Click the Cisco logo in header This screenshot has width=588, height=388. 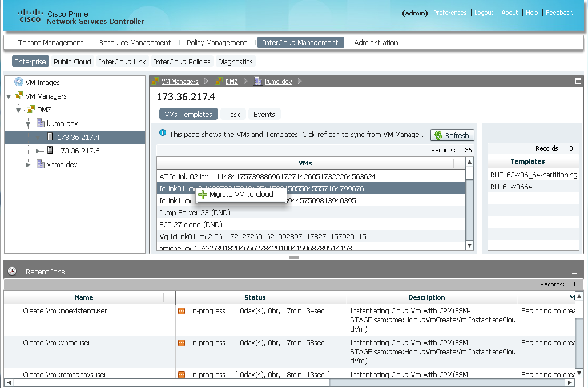tap(30, 15)
